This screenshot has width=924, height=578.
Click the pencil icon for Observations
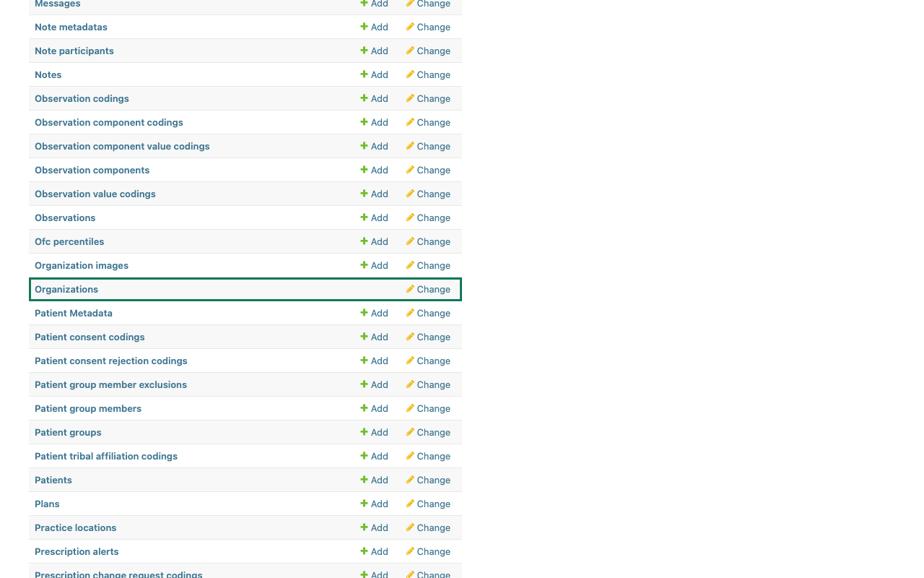tap(410, 217)
